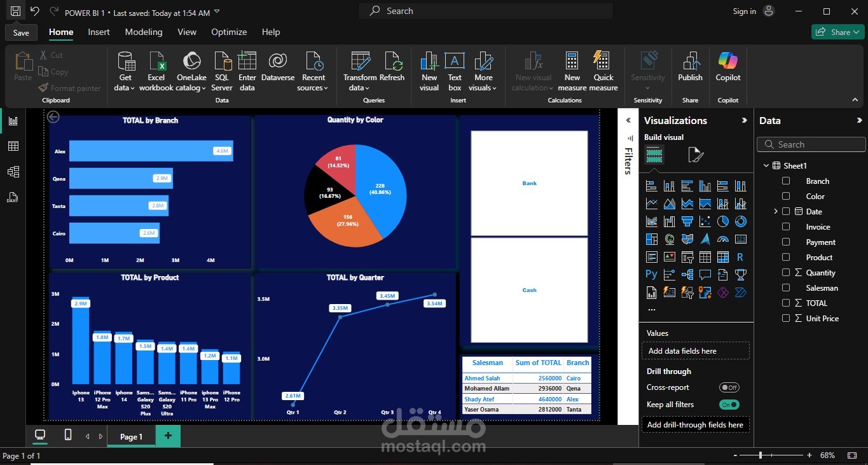
Task: Open the Modeling ribbon tab
Action: (x=144, y=32)
